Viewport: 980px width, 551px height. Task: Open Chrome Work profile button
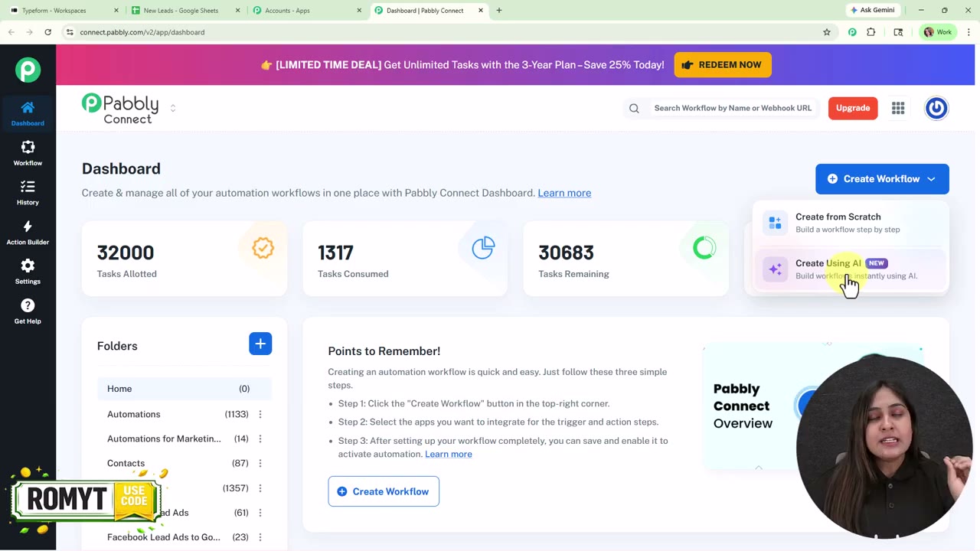938,32
